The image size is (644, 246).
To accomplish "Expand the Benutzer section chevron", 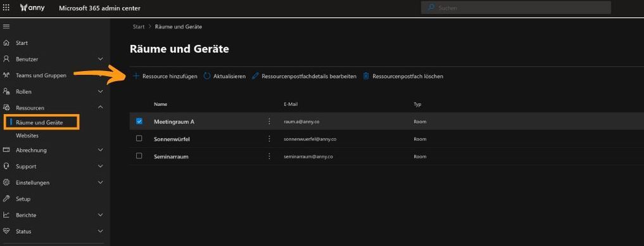I will tap(101, 59).
